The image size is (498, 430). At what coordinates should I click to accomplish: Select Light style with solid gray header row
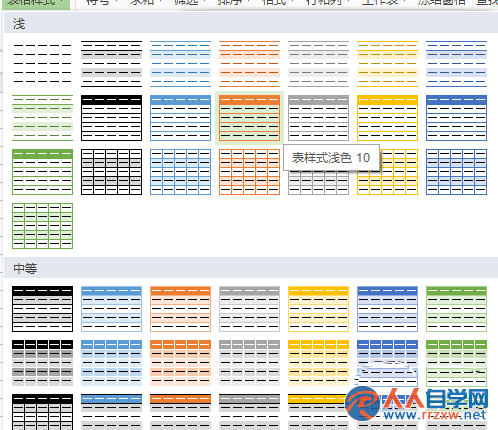[318, 118]
